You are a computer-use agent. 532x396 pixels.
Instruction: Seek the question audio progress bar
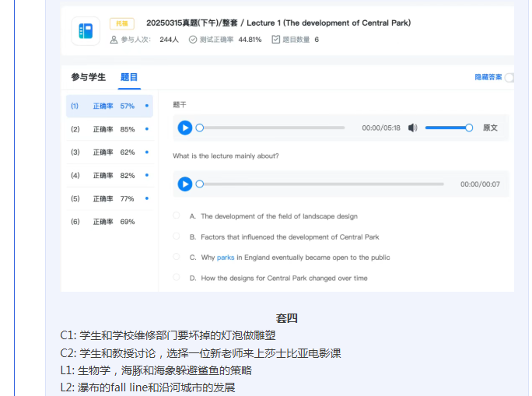pos(320,184)
